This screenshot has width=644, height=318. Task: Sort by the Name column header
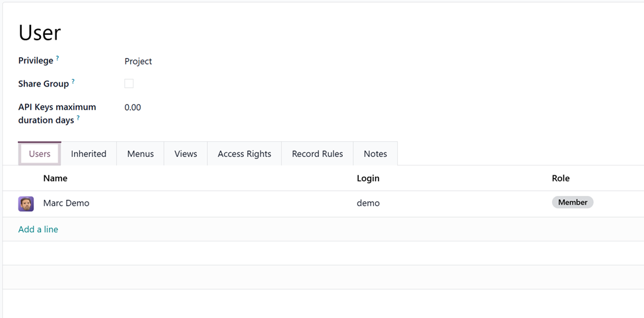(55, 178)
